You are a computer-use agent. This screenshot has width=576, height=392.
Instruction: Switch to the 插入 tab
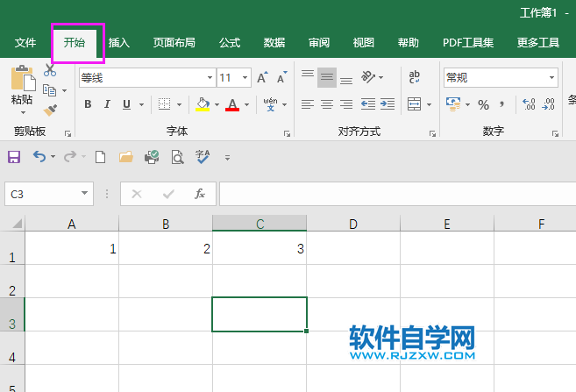click(x=119, y=43)
